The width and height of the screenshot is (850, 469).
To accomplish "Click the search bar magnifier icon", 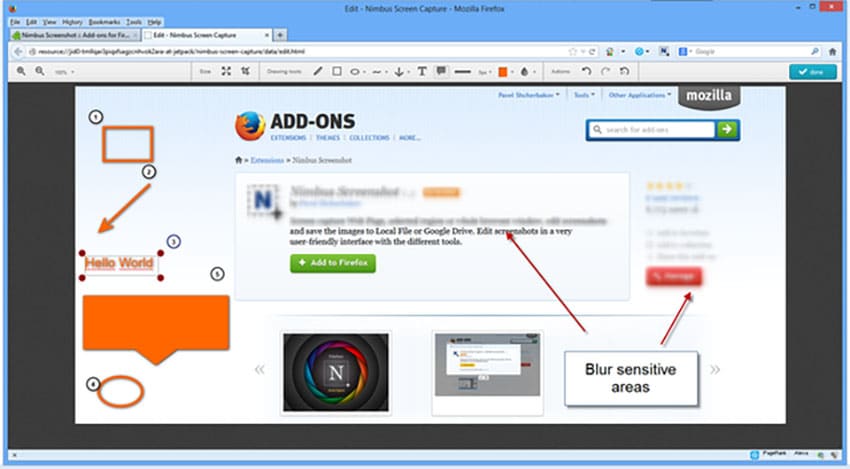I will [x=815, y=52].
